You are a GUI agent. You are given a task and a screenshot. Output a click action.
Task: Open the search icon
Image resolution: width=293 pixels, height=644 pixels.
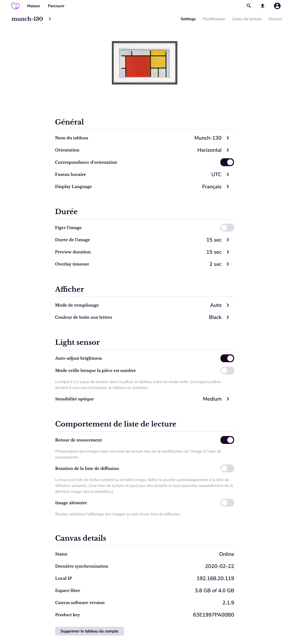tap(248, 6)
